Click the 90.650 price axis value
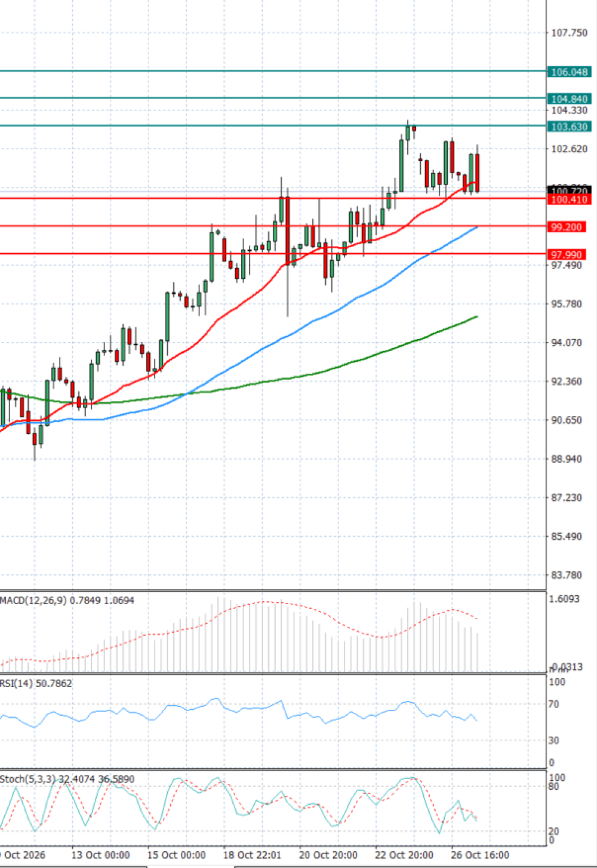Image resolution: width=597 pixels, height=868 pixels. [x=566, y=420]
